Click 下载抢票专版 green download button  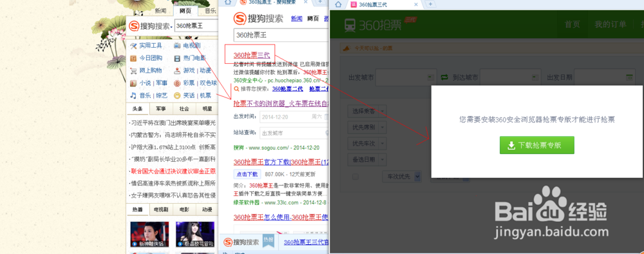click(x=537, y=145)
